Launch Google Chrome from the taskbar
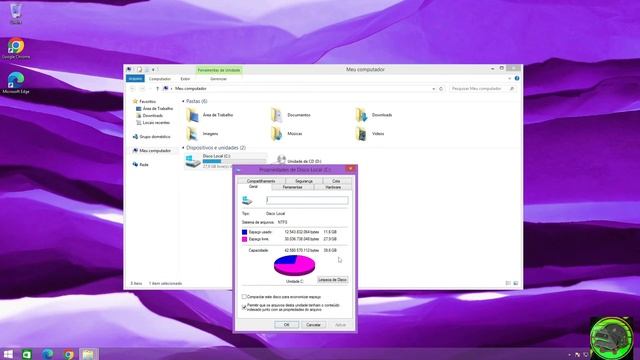Screen dimensions: 640x360 click(x=68, y=354)
